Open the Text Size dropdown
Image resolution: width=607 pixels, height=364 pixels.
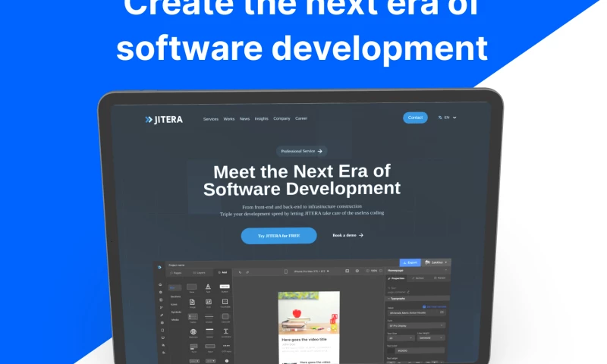point(401,338)
